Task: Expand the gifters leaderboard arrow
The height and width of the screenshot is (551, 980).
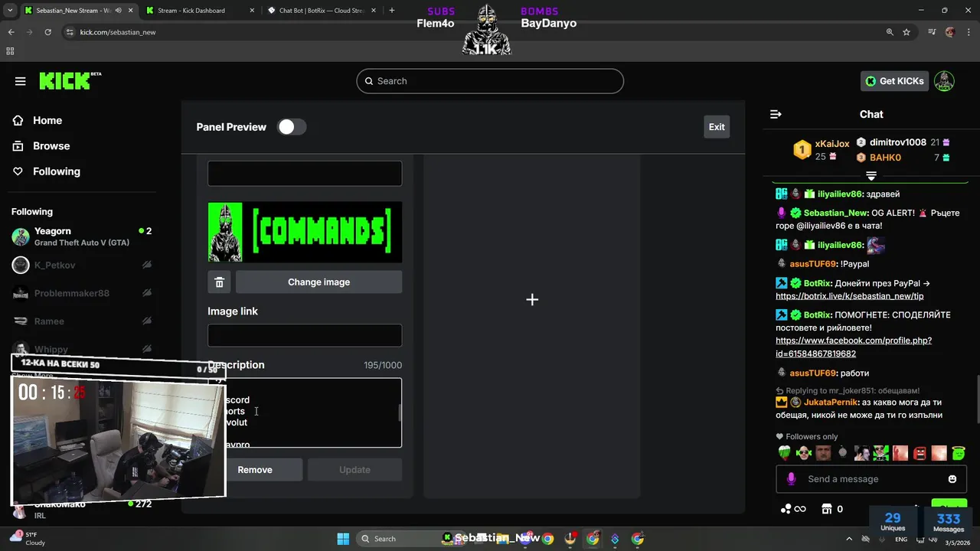Action: [871, 177]
